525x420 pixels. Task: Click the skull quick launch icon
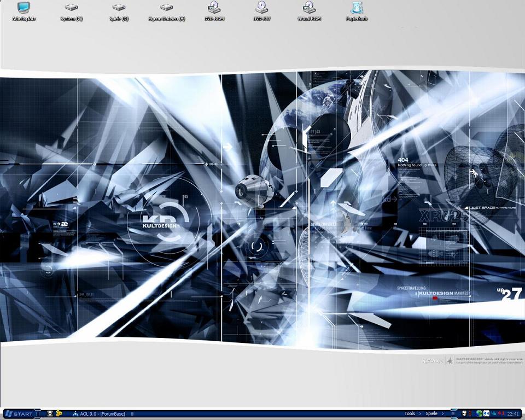pos(50,414)
